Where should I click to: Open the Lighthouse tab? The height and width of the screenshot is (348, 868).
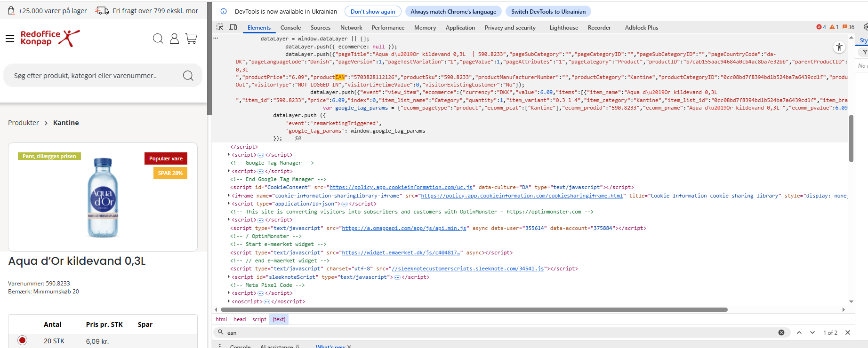click(x=563, y=28)
